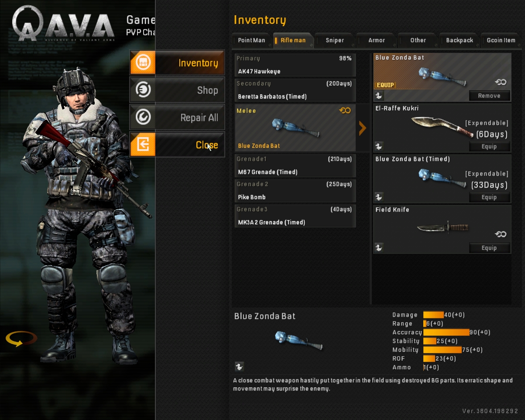Switch to the Armor tab

click(x=376, y=40)
